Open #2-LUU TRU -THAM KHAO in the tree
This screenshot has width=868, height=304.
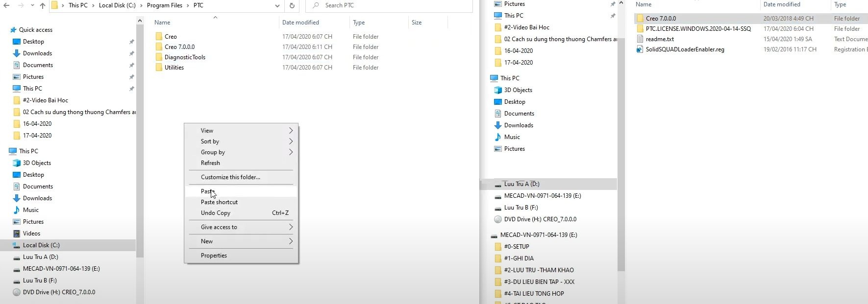pos(539,270)
